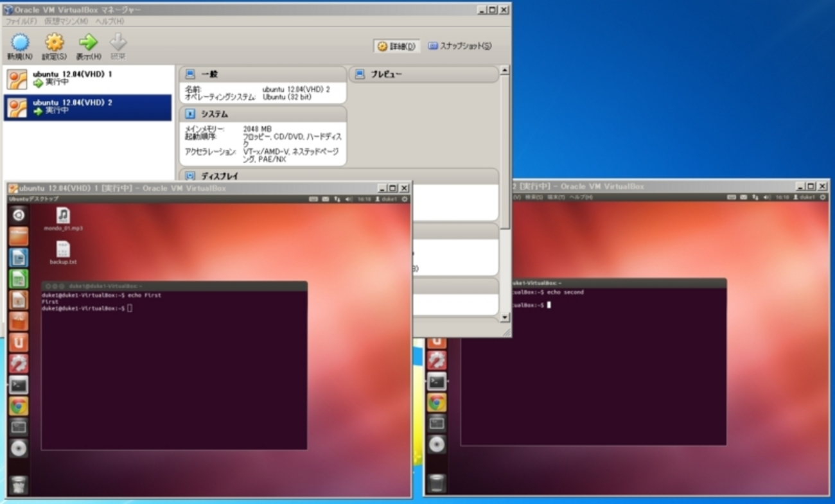Click the 一般 section header
Image resolution: width=835 pixels, height=504 pixels.
[263, 74]
